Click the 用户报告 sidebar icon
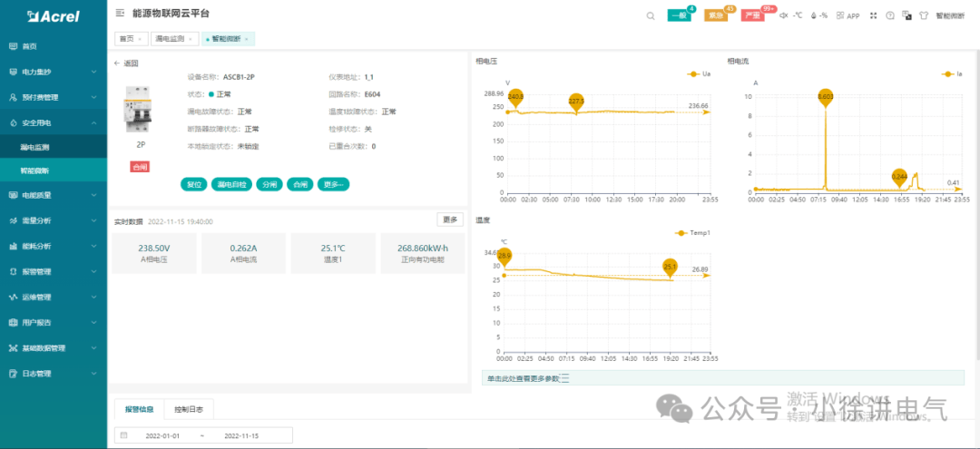 point(13,323)
